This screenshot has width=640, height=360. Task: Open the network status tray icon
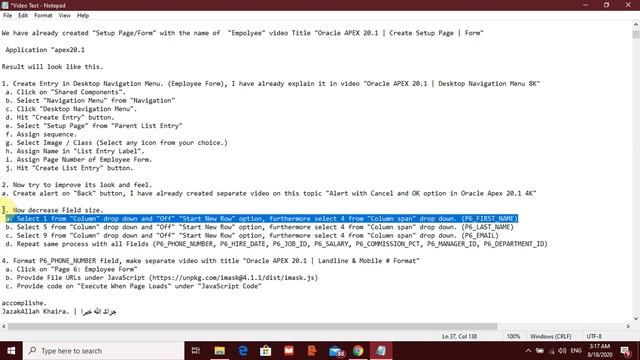(551, 351)
